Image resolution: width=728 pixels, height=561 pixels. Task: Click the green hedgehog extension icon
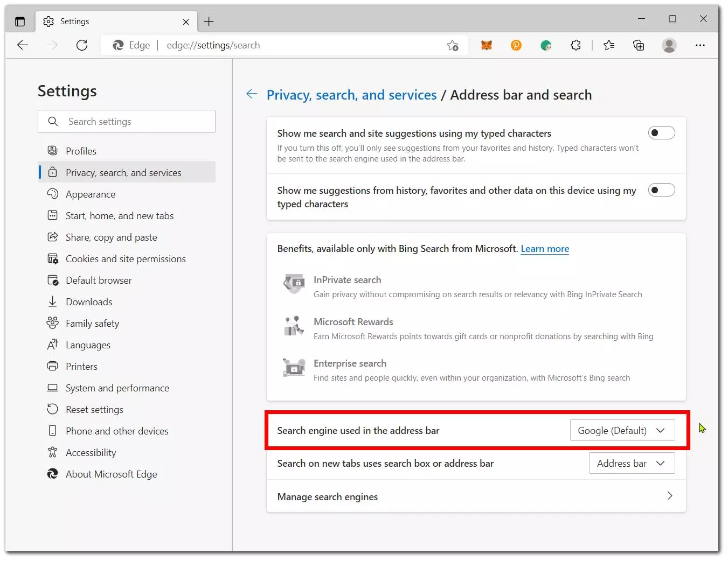546,45
